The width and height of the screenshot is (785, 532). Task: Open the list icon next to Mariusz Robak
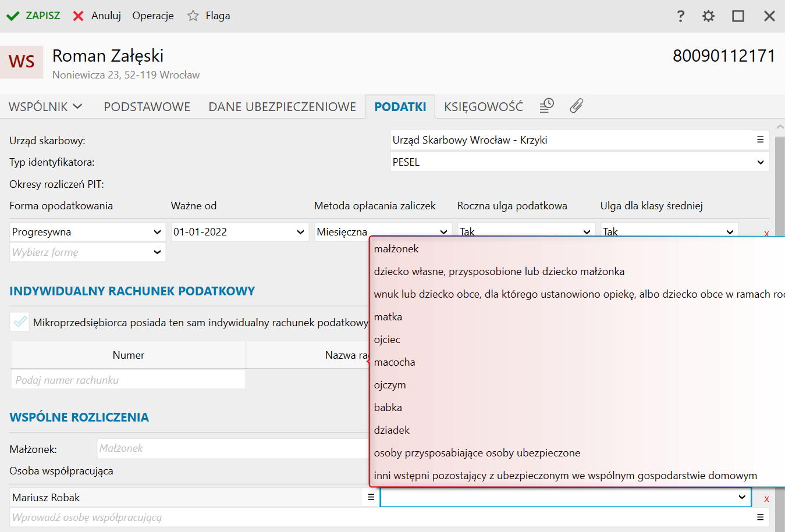pos(371,497)
